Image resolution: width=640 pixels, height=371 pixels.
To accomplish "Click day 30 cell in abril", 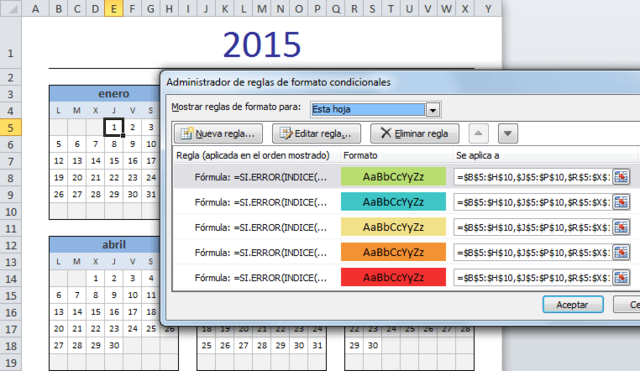I will 114,345.
